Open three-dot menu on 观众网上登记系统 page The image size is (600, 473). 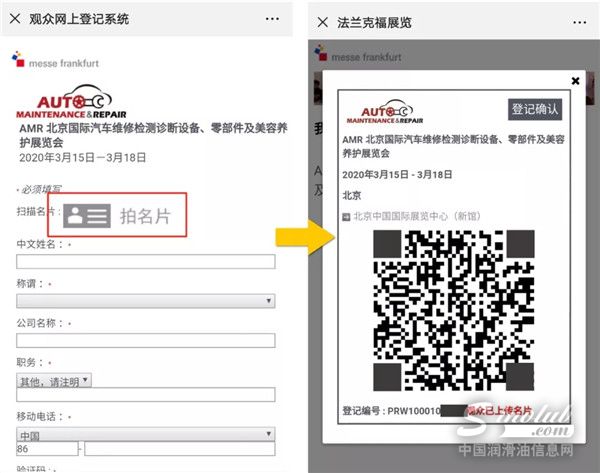(271, 19)
